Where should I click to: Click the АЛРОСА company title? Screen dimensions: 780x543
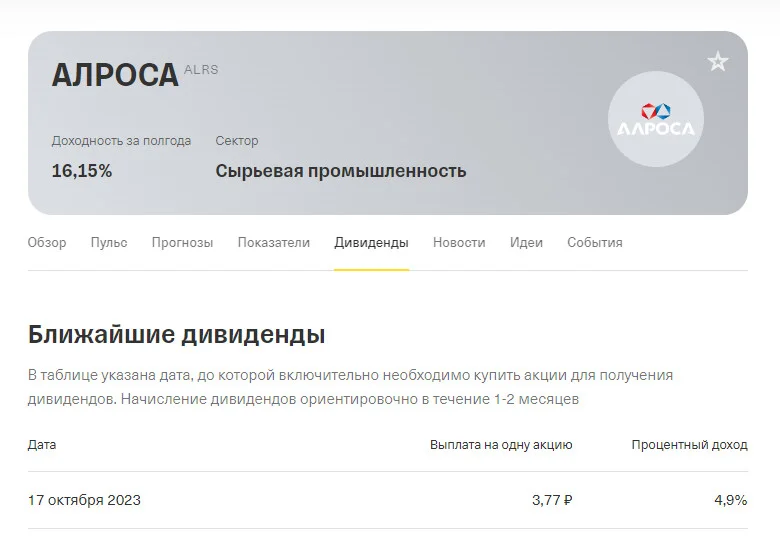pyautogui.click(x=115, y=76)
